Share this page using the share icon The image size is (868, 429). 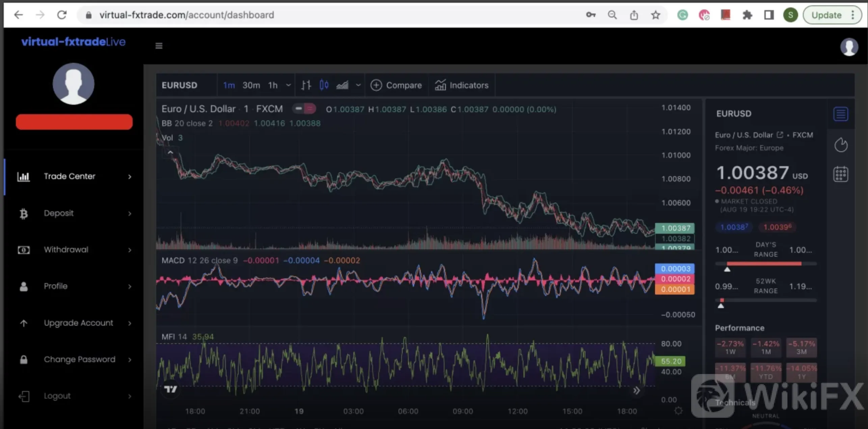tap(634, 15)
